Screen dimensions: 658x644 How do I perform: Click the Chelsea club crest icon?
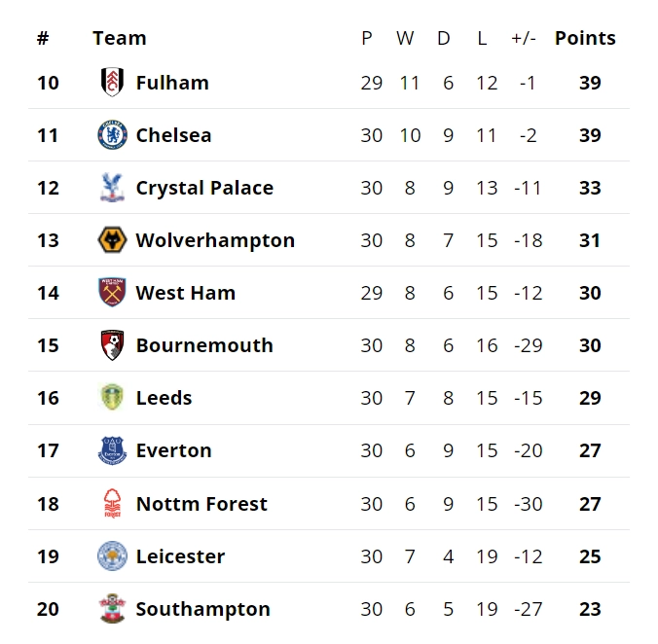[112, 135]
